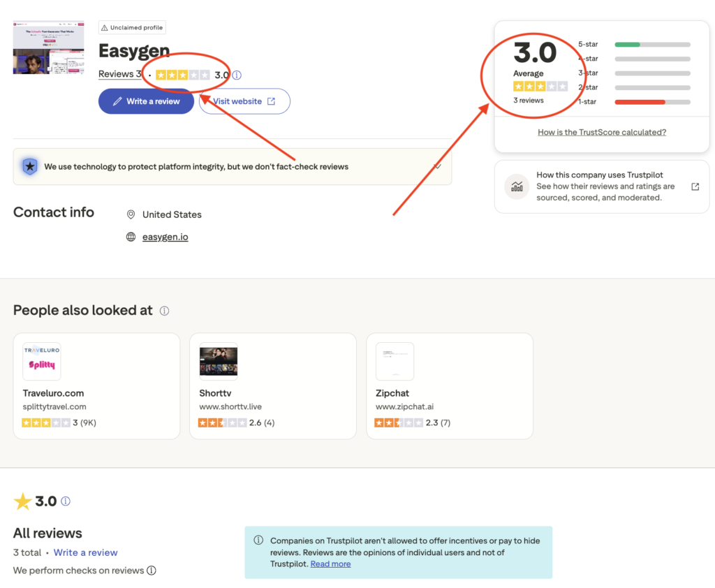
Task: Click the www.shorttv.live domain text
Action: point(230,406)
